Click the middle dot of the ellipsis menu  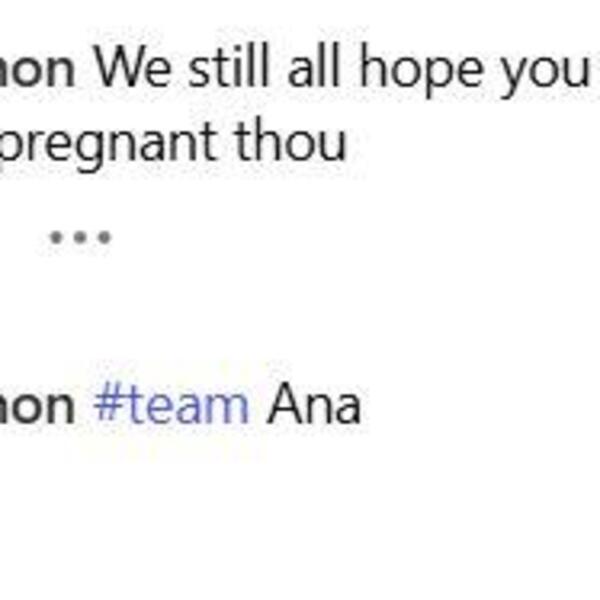pos(80,238)
